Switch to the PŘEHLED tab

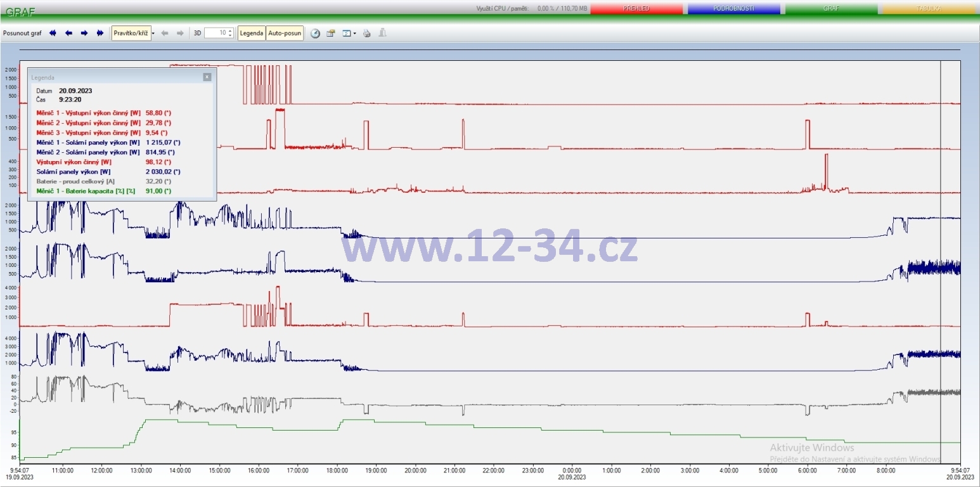(x=636, y=9)
